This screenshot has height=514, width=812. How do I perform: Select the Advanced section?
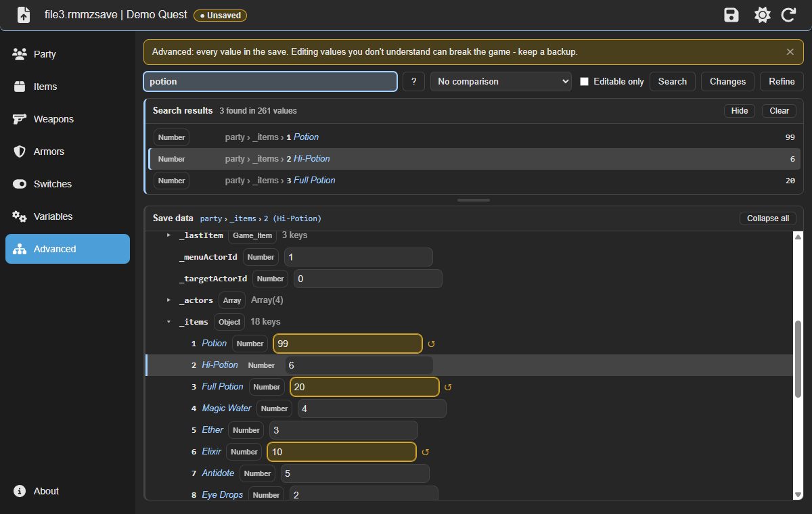68,249
